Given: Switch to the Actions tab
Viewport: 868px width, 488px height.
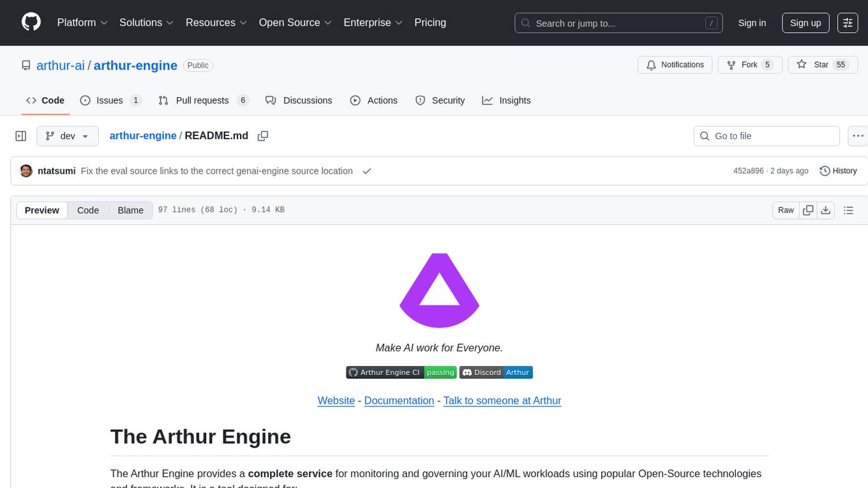Looking at the screenshot, I should 374,100.
